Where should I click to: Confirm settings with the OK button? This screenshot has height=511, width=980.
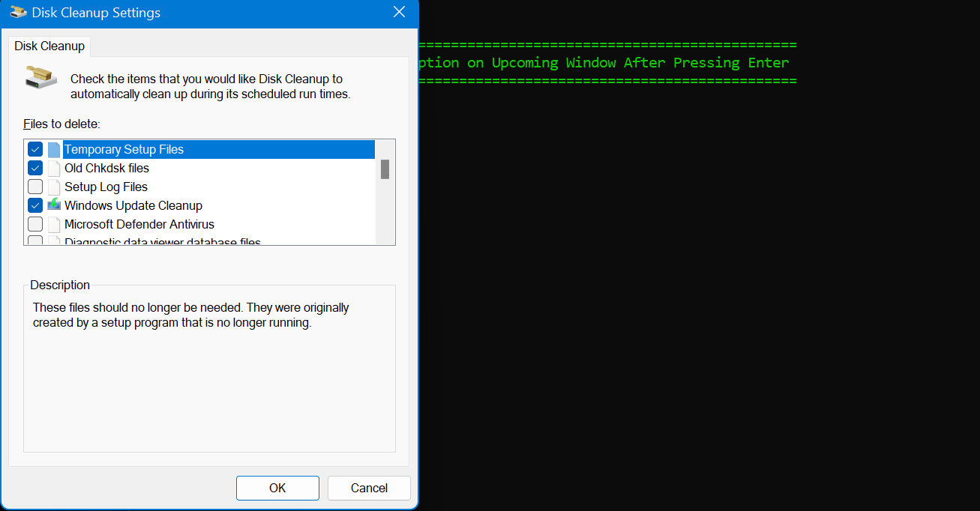click(x=277, y=488)
